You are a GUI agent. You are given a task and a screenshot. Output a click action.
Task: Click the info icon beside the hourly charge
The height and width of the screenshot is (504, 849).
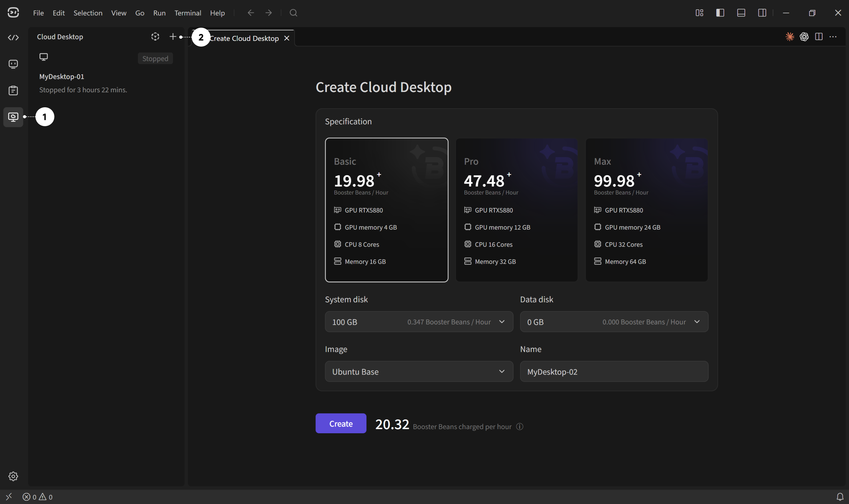click(520, 426)
